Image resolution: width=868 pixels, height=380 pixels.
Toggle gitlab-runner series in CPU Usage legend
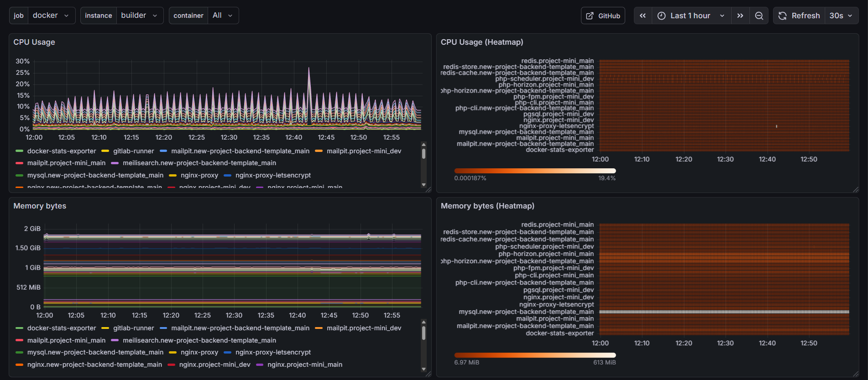point(133,151)
